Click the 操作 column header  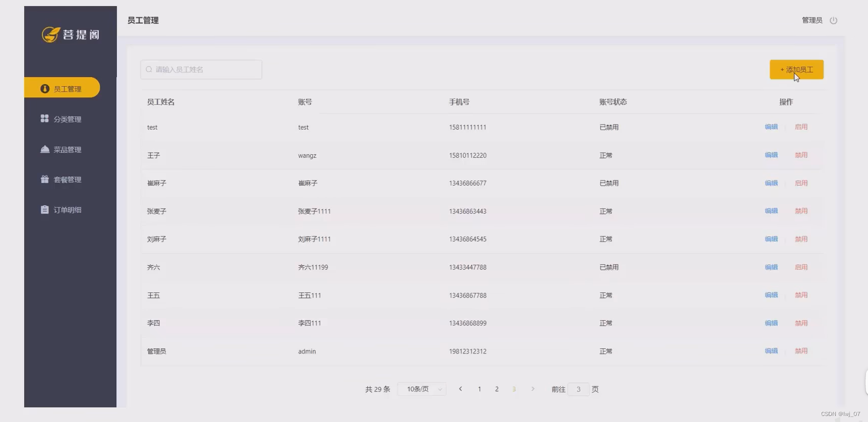(x=786, y=102)
